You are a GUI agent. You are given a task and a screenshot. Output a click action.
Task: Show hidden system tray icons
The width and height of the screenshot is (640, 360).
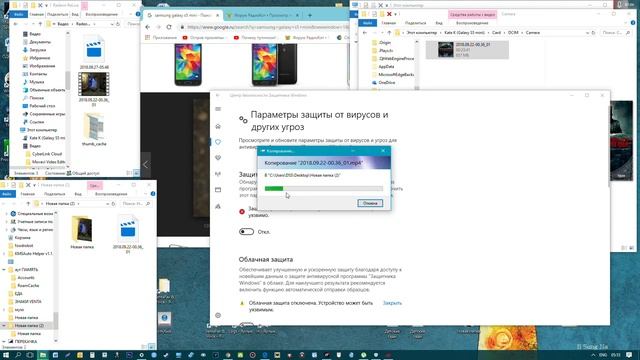point(593,355)
